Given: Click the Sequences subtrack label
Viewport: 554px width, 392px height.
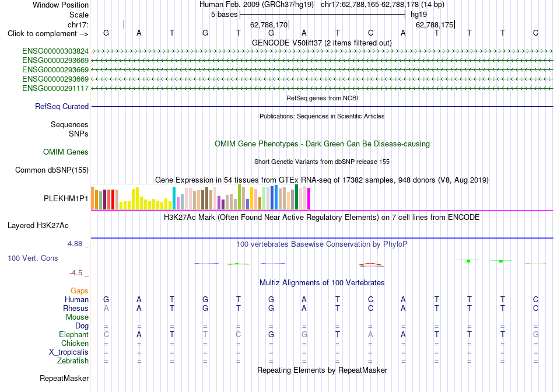Looking at the screenshot, I should pos(69,124).
